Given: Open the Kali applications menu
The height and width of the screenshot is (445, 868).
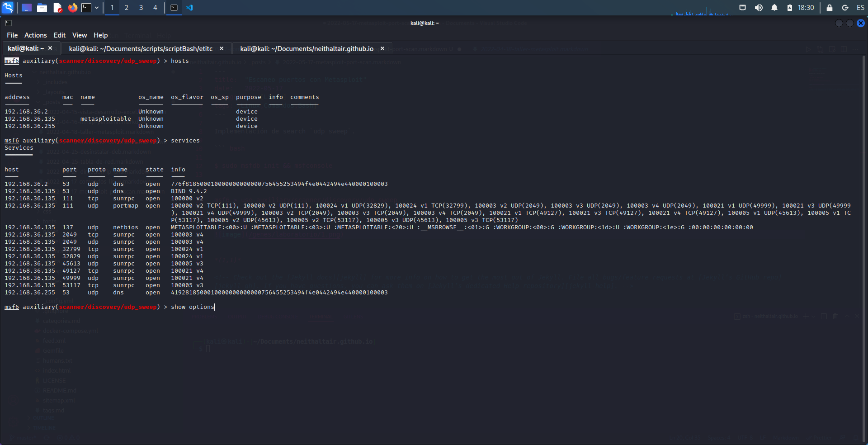Looking at the screenshot, I should pyautogui.click(x=8, y=8).
